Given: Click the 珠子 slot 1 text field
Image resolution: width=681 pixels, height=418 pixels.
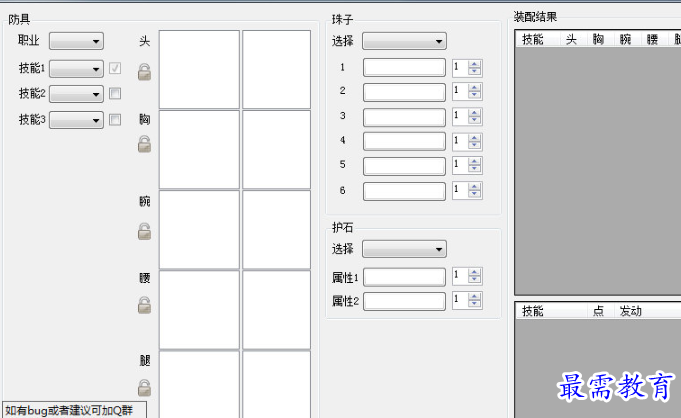Looking at the screenshot, I should 404,67.
